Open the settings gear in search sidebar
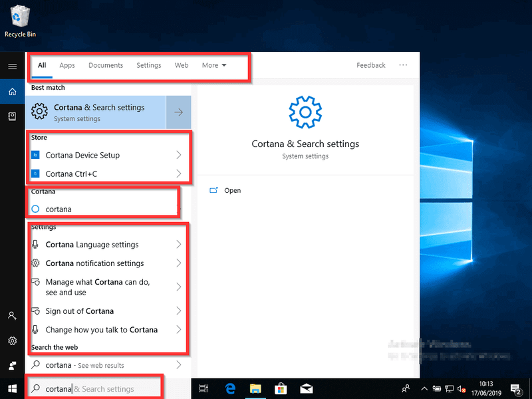532x399 pixels. coord(12,340)
